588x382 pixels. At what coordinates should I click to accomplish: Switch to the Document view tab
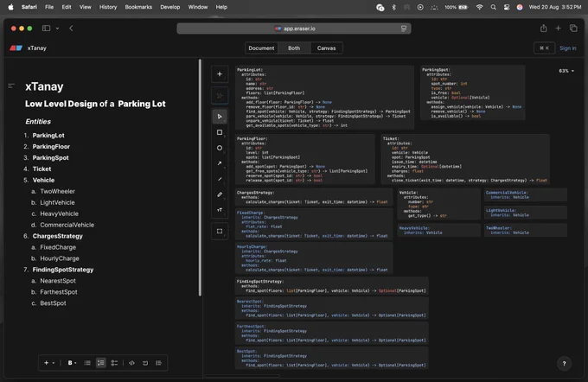click(x=261, y=48)
